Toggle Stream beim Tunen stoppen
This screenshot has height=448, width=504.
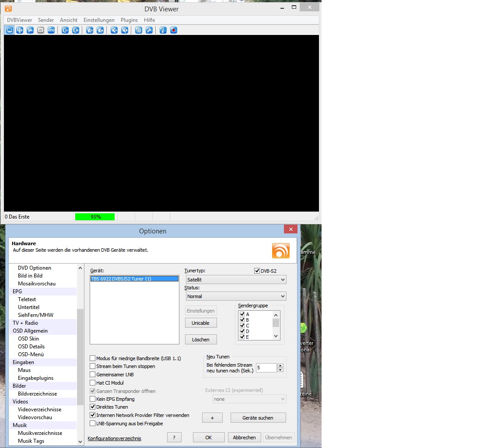click(x=93, y=366)
